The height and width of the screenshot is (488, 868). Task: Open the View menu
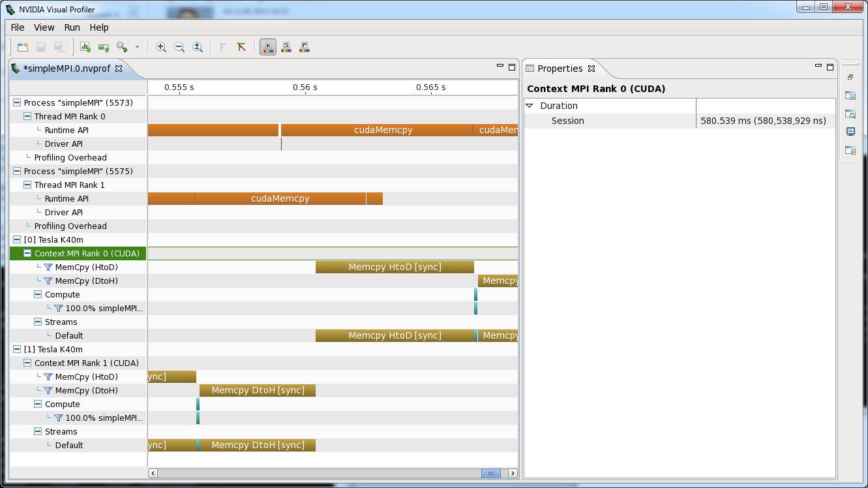[x=44, y=27]
